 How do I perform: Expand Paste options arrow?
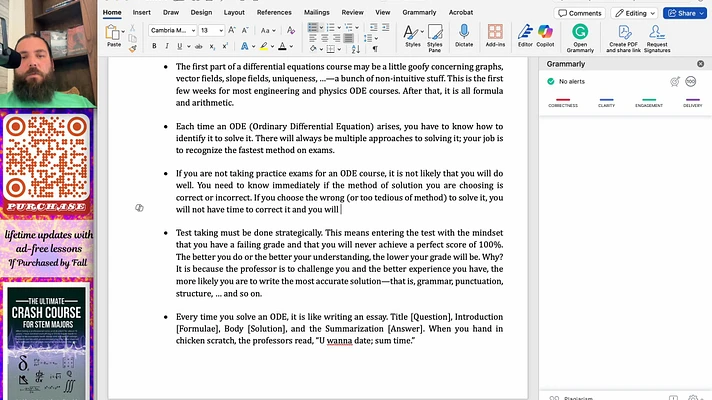[x=123, y=31]
